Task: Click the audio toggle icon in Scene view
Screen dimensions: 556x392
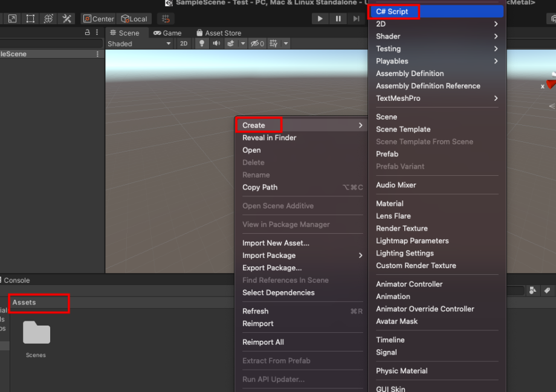Action: pyautogui.click(x=215, y=43)
